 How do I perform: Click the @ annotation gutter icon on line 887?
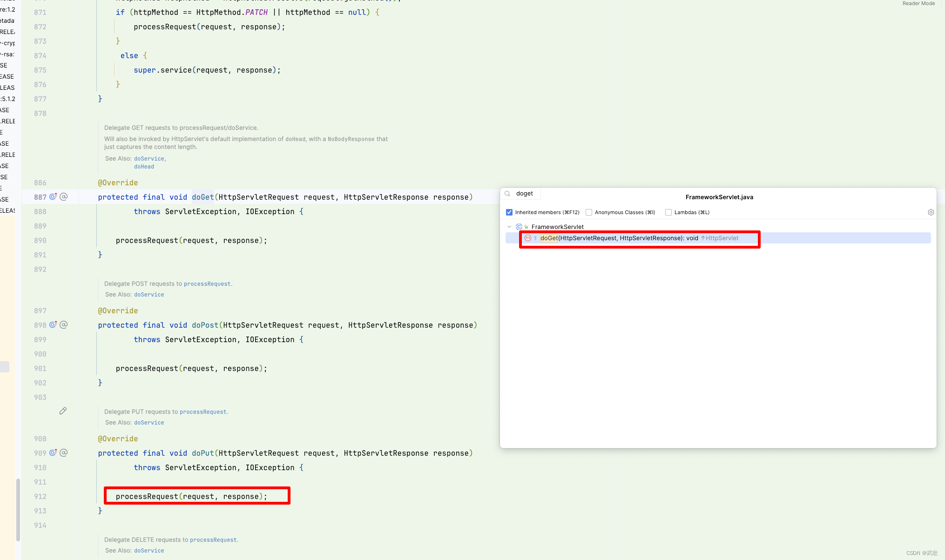click(64, 196)
